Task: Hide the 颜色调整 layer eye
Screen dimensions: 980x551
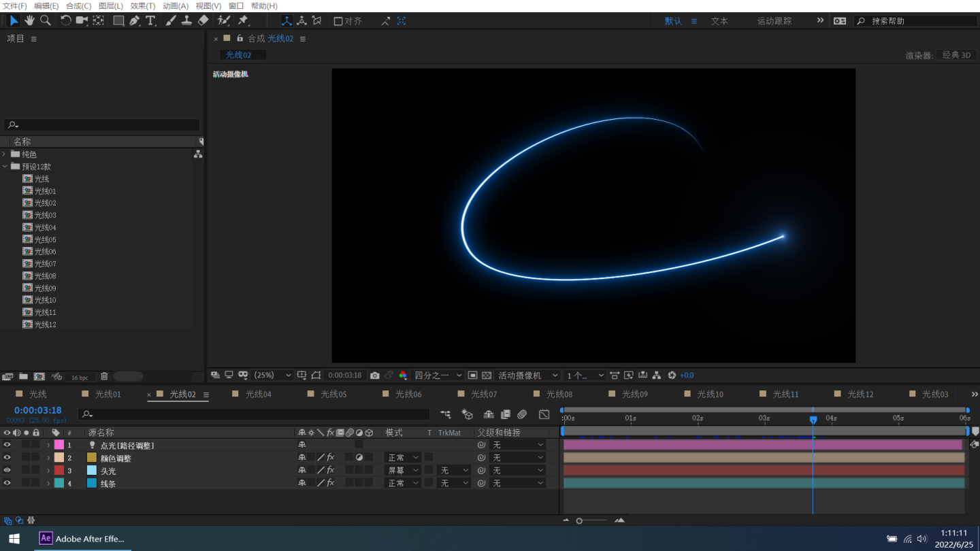Action: 7,457
